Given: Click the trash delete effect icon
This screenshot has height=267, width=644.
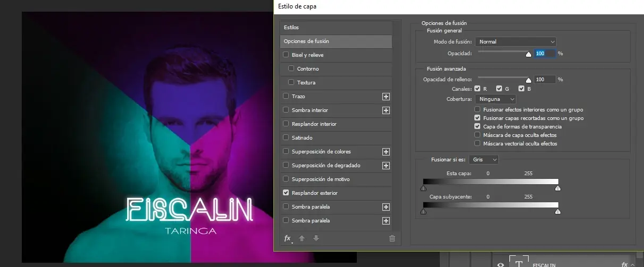Looking at the screenshot, I should [x=392, y=239].
